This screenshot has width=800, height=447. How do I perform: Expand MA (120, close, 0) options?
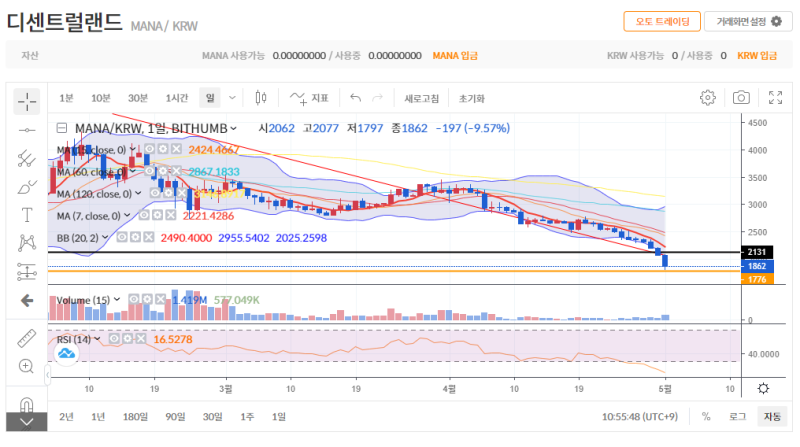(138, 193)
